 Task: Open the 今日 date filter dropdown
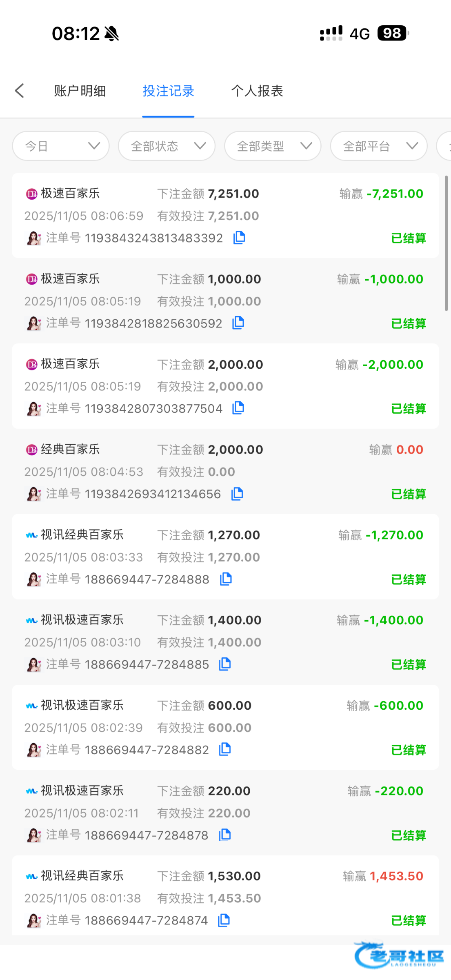[61, 146]
